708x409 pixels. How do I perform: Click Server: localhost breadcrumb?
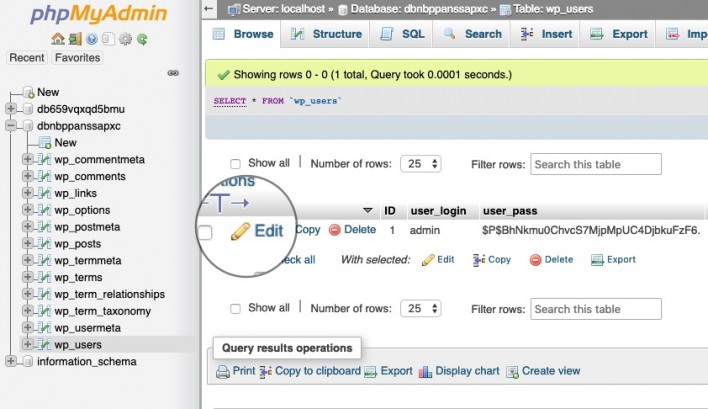click(x=284, y=9)
